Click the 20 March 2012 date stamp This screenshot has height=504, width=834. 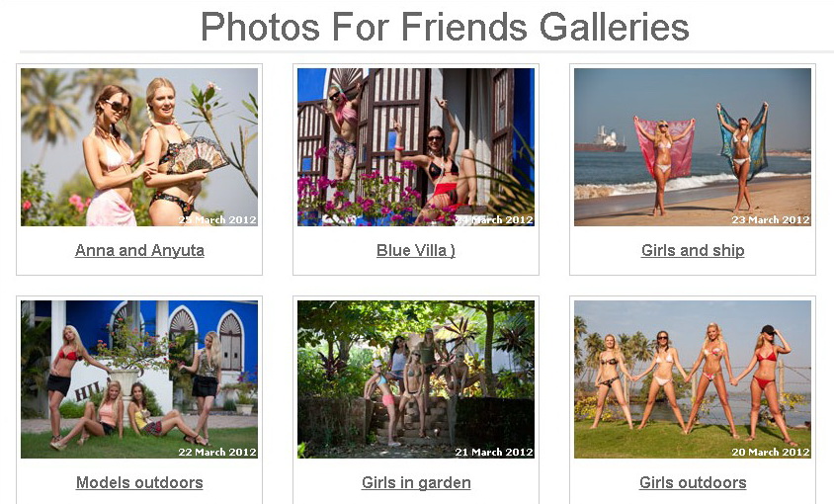pos(771,452)
